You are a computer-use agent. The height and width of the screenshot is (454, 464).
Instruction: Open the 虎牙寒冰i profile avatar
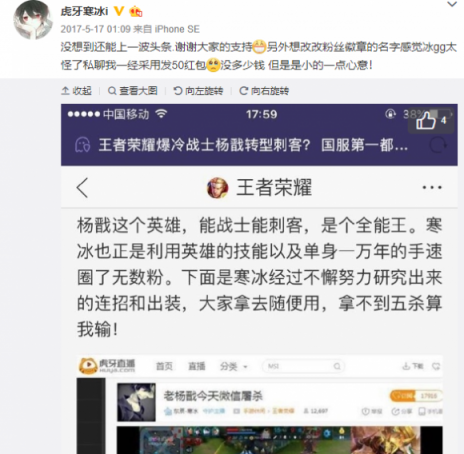[33, 20]
